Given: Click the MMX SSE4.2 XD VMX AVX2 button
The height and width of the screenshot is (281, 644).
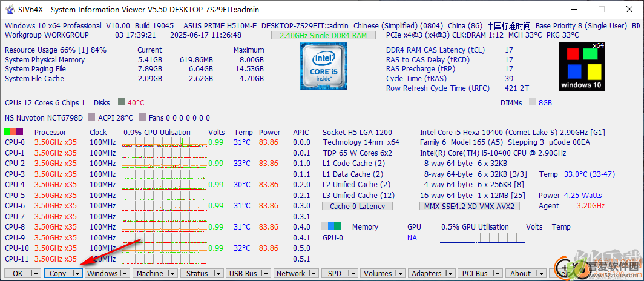Looking at the screenshot, I should click(x=470, y=207).
